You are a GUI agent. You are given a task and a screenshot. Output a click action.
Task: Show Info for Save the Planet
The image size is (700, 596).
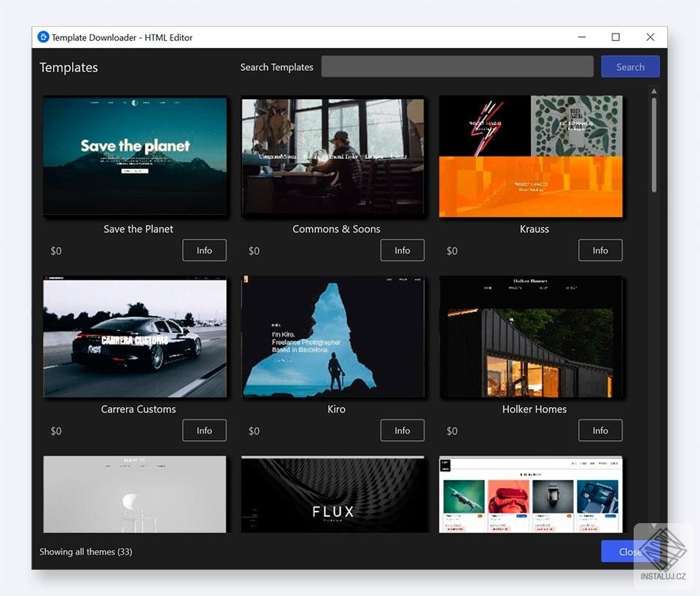click(x=204, y=250)
